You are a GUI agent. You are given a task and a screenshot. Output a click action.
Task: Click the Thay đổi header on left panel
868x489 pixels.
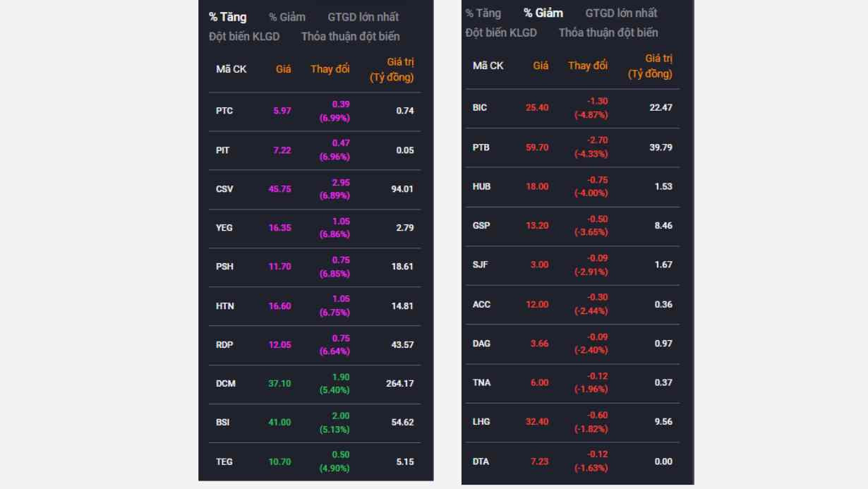pos(330,68)
